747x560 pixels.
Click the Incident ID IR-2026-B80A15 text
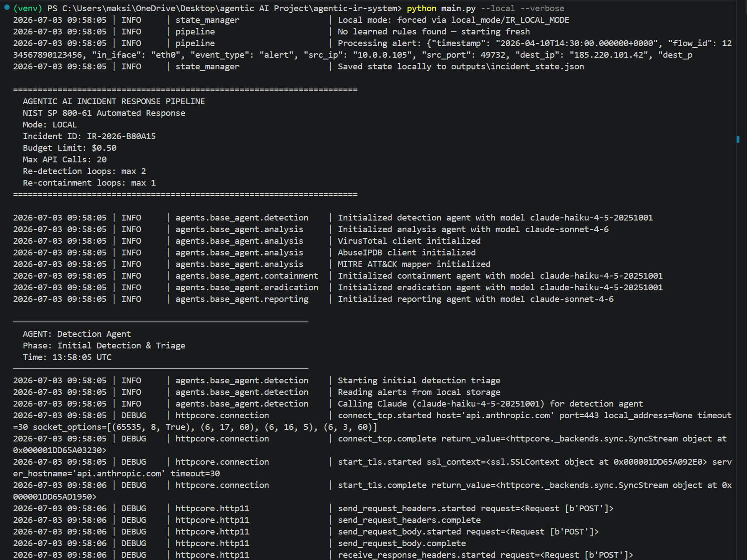[89, 136]
